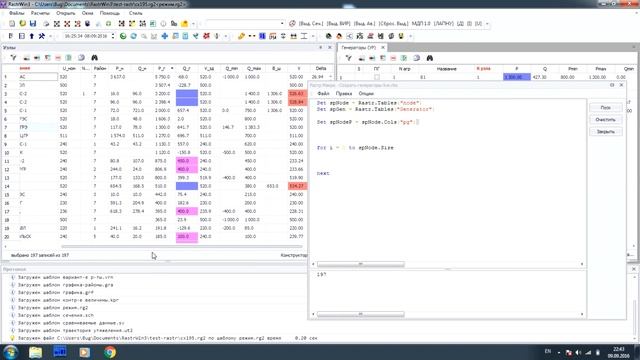
Task: Click the ЛАПНУ toolbar button
Action: 443,24
